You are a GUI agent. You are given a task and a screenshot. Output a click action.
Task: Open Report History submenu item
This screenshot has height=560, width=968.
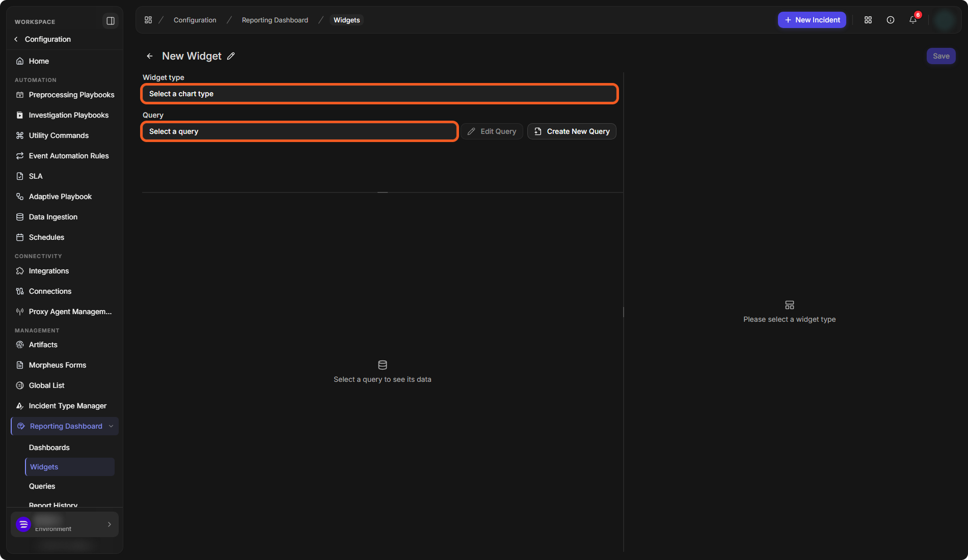[x=53, y=504]
